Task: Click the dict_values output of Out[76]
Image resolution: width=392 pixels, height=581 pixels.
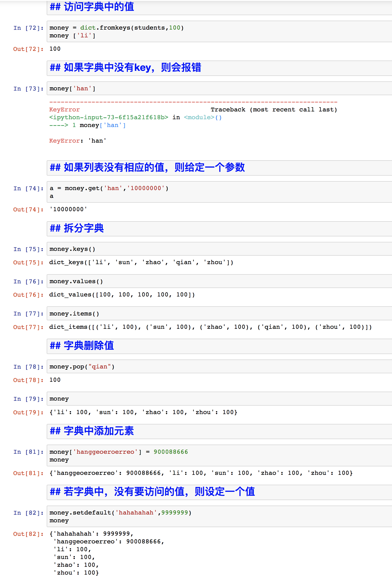Action: pyautogui.click(x=122, y=294)
